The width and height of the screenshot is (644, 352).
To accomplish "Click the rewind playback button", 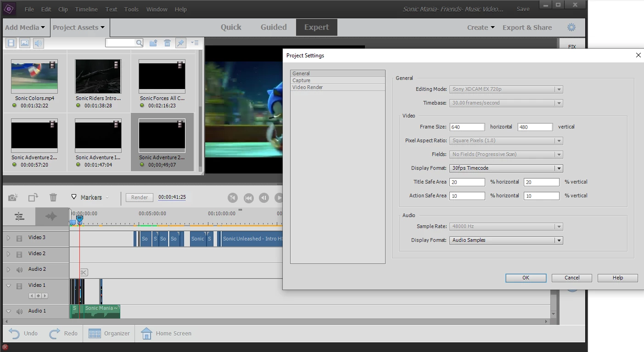I will click(x=248, y=198).
